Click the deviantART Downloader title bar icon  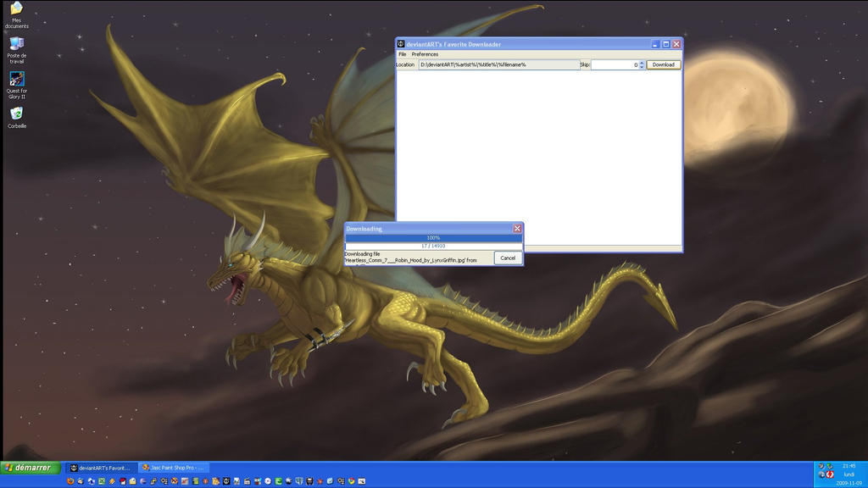pos(400,44)
